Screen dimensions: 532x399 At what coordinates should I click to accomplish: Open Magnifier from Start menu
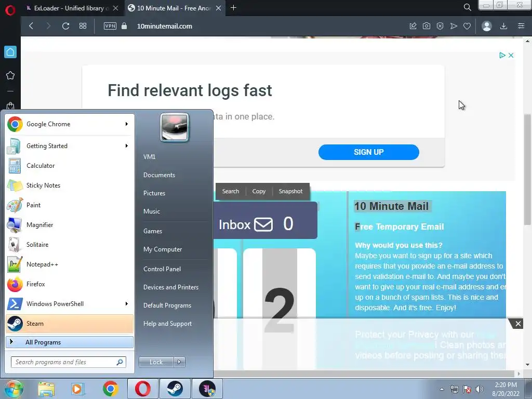click(x=70, y=224)
